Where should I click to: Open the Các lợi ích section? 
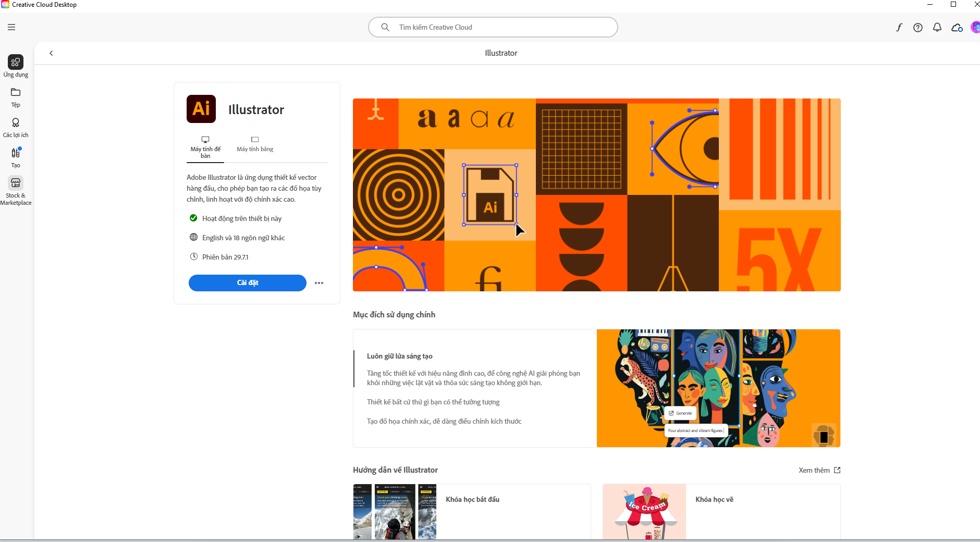pos(16,127)
